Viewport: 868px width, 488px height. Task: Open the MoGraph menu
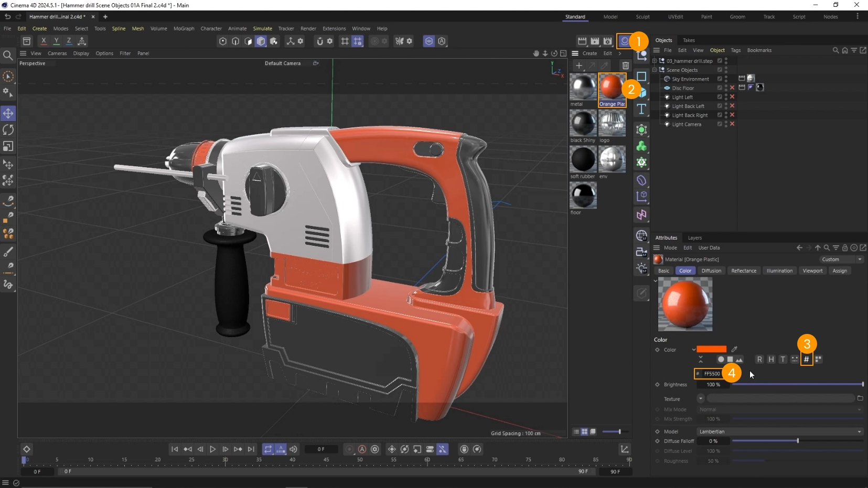[x=184, y=29]
